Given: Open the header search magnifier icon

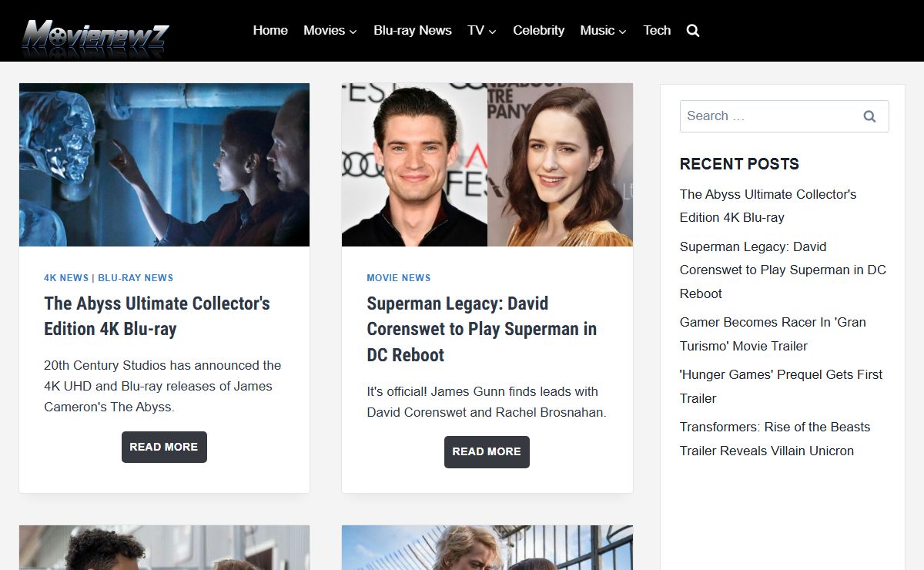Looking at the screenshot, I should [693, 31].
